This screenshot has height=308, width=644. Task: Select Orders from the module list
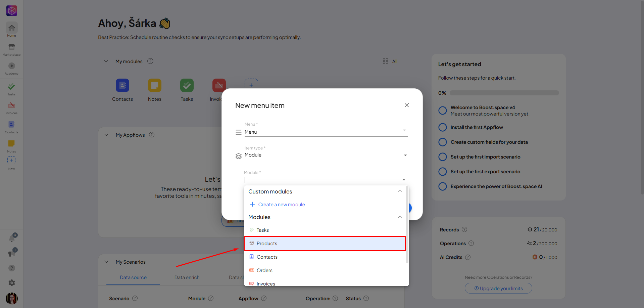point(325,270)
